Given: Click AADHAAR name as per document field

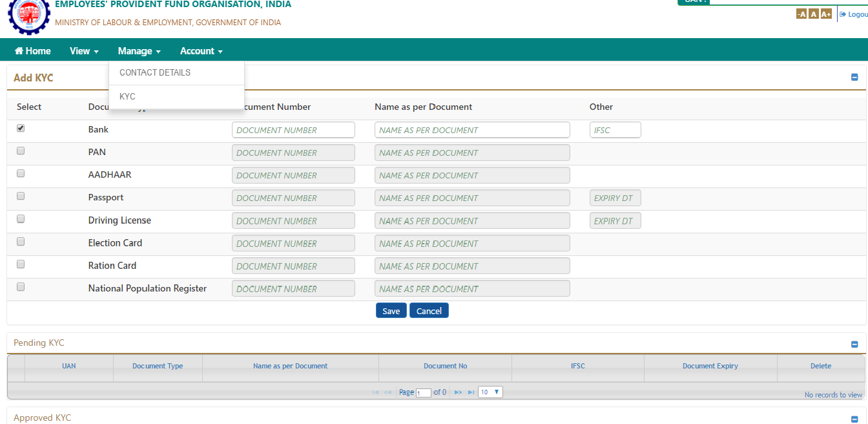Looking at the screenshot, I should (x=472, y=175).
